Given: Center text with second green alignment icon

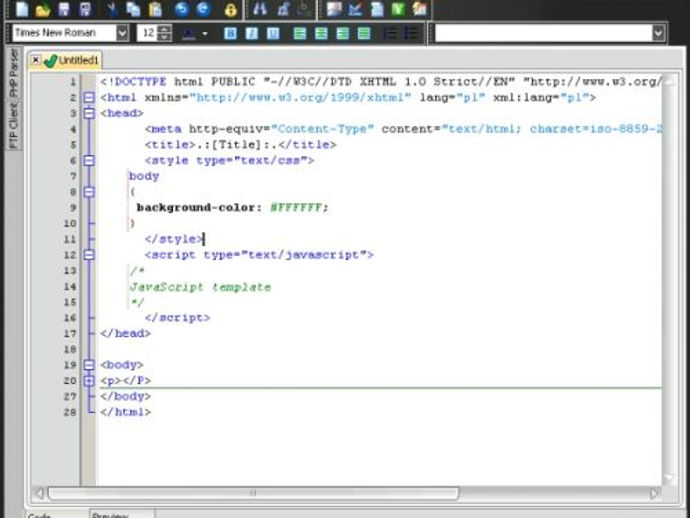Looking at the screenshot, I should pyautogui.click(x=321, y=33).
